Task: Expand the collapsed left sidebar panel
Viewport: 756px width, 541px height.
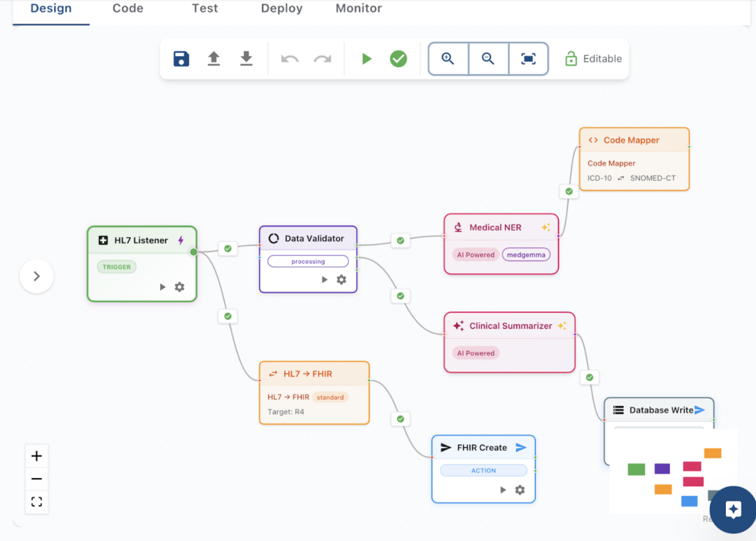Action: [x=36, y=276]
